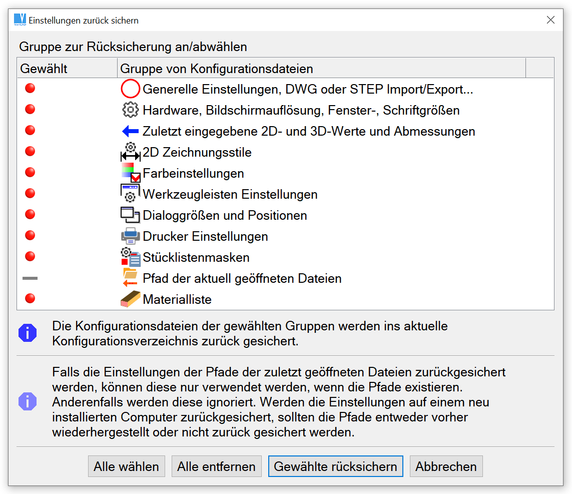Click the folder icon for Pfad der aktuell geöffneten Dateien
The width and height of the screenshot is (572, 494).
[x=130, y=278]
